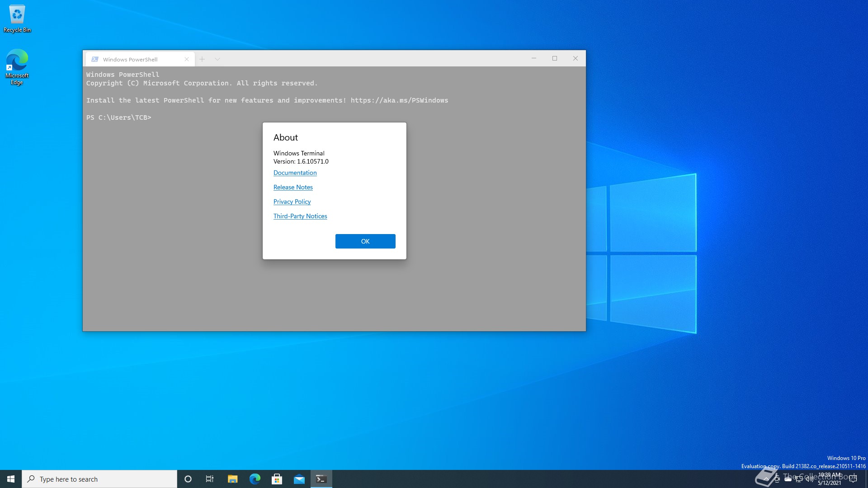The width and height of the screenshot is (868, 488).
Task: Open the Documentation link
Action: coord(295,173)
